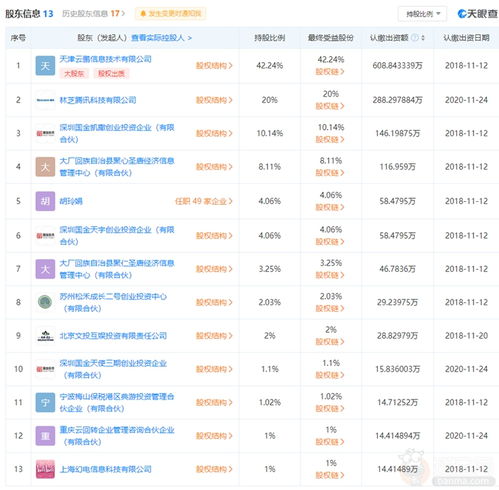
Task: Click the round green logo of 苏州松禾成长二号
Action: (x=45, y=302)
